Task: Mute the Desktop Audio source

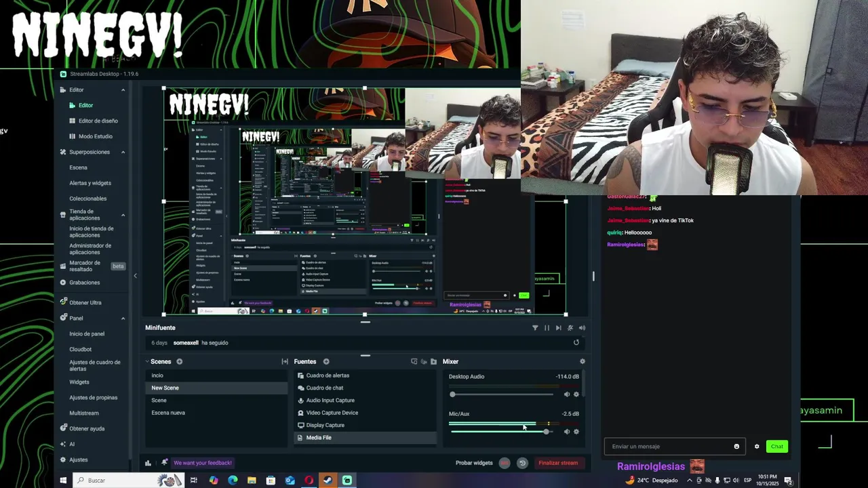Action: click(x=567, y=394)
